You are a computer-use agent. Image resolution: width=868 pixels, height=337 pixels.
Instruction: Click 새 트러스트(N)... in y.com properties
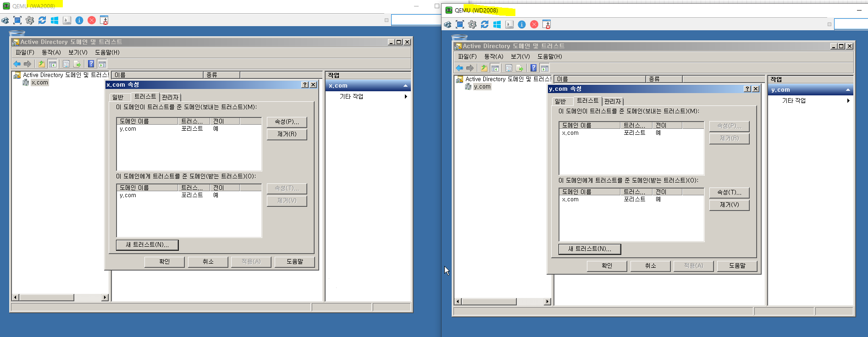590,249
